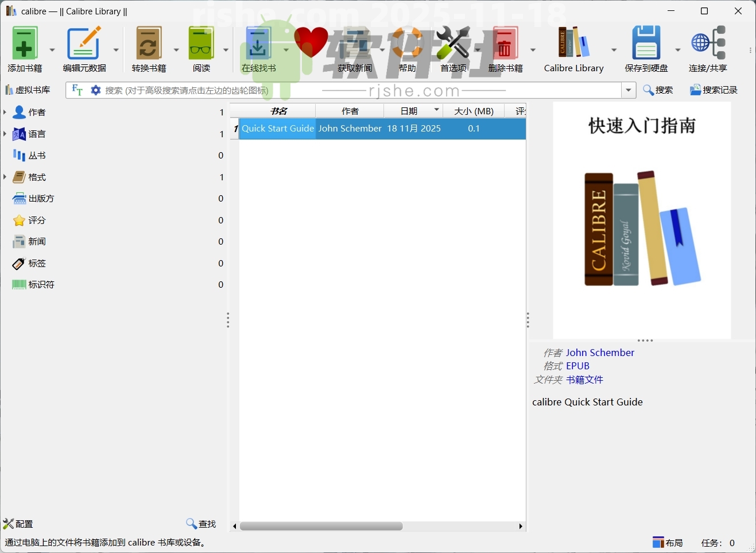Click the Quick Start Guide cover thumbnail
The width and height of the screenshot is (756, 553).
tap(641, 224)
